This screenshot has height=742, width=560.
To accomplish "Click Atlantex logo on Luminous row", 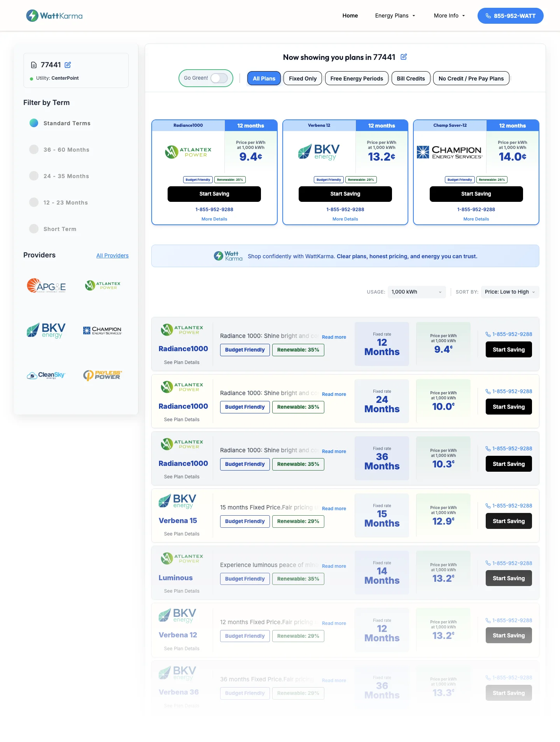I will pyautogui.click(x=182, y=558).
